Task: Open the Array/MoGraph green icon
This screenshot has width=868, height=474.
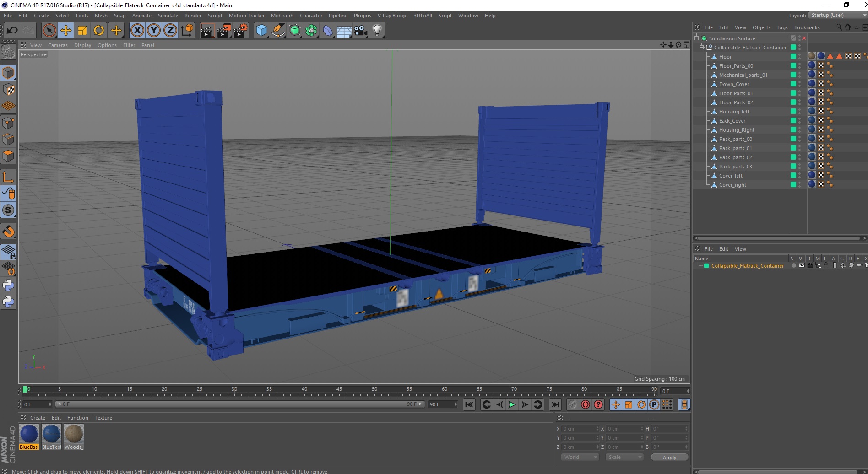Action: click(x=311, y=31)
